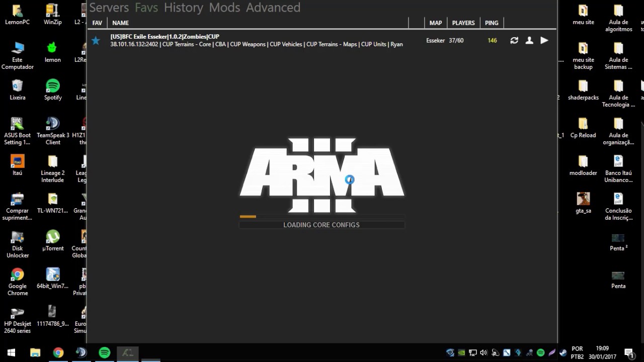This screenshot has width=644, height=362.
Task: Click the Arma 3 loading progress bar
Action: tap(322, 217)
